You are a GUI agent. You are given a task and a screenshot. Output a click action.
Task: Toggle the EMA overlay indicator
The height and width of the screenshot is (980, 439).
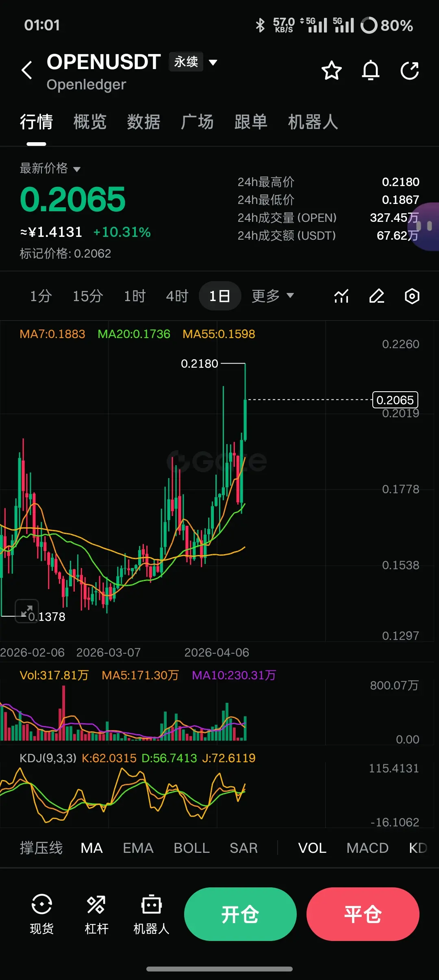click(138, 848)
